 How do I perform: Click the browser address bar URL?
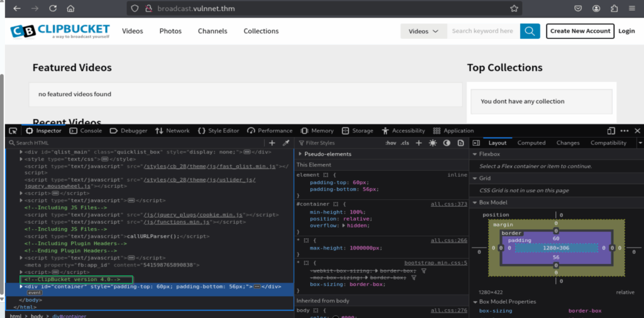coord(196,8)
